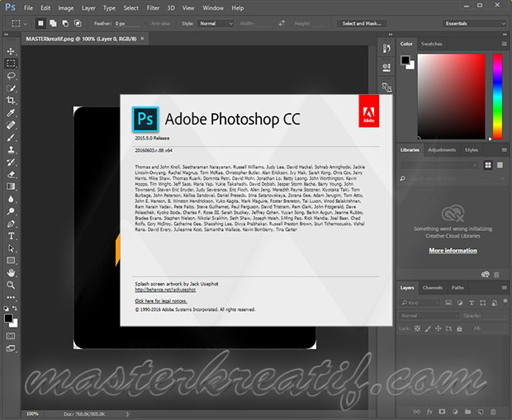The image size is (512, 420).
Task: Choose Add to Selection mode
Action: [53, 23]
